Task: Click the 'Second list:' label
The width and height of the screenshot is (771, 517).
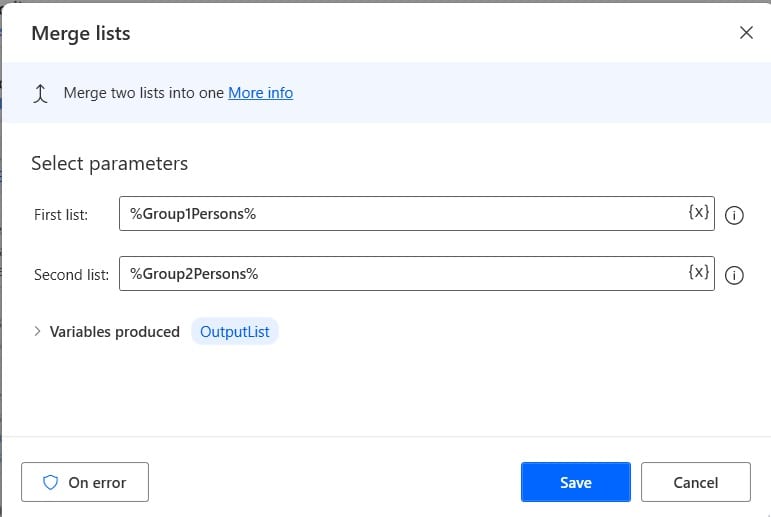Action: point(72,274)
